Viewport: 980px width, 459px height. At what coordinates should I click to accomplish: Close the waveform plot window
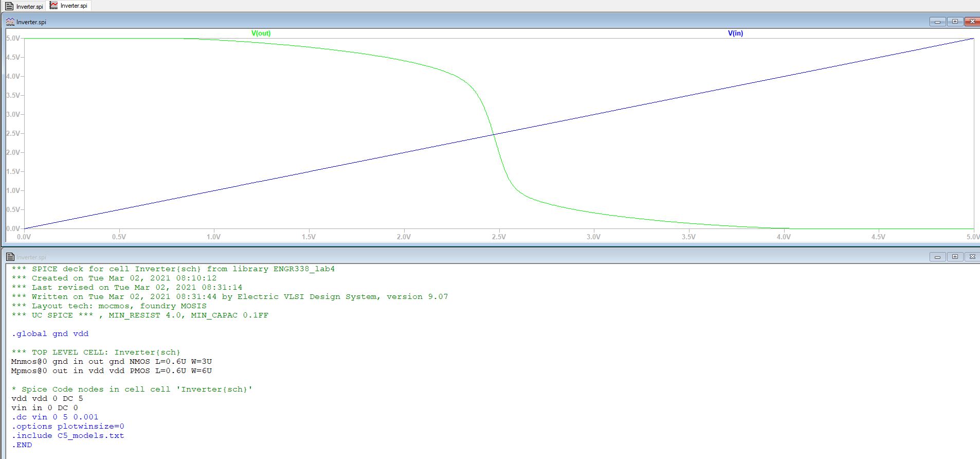[x=972, y=22]
